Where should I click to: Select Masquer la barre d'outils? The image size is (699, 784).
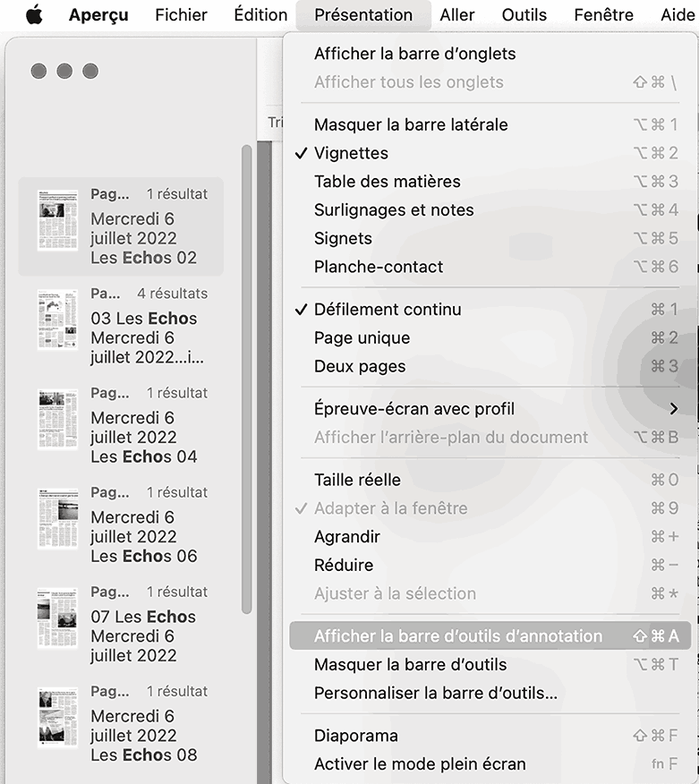(x=490, y=664)
